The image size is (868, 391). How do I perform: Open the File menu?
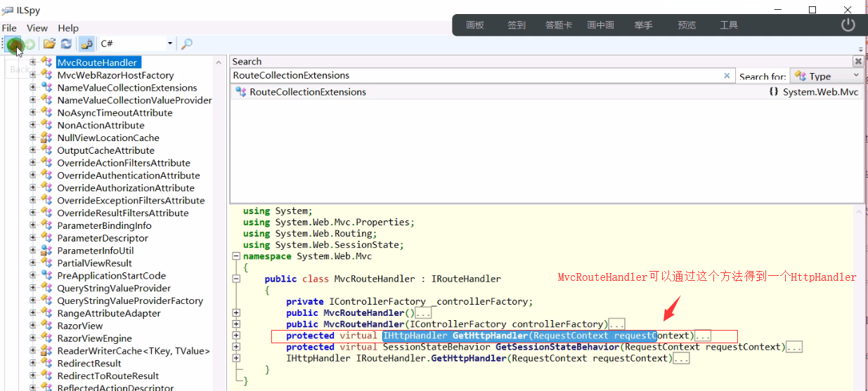pos(9,28)
